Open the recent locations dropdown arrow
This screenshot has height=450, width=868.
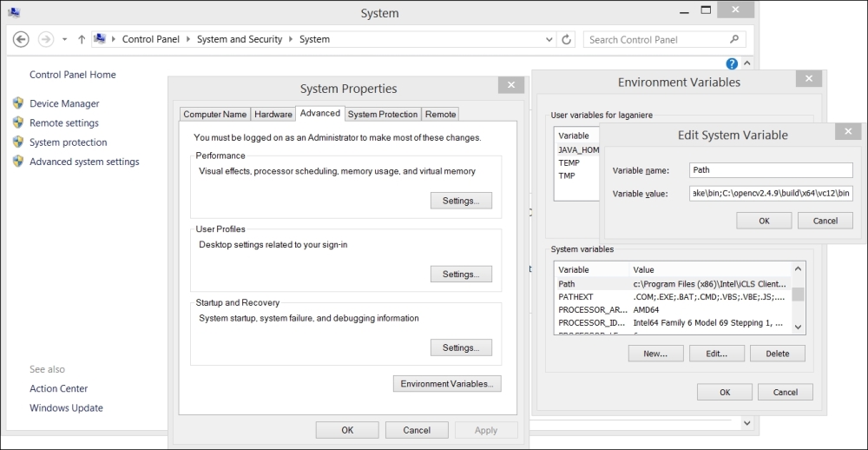pos(64,39)
